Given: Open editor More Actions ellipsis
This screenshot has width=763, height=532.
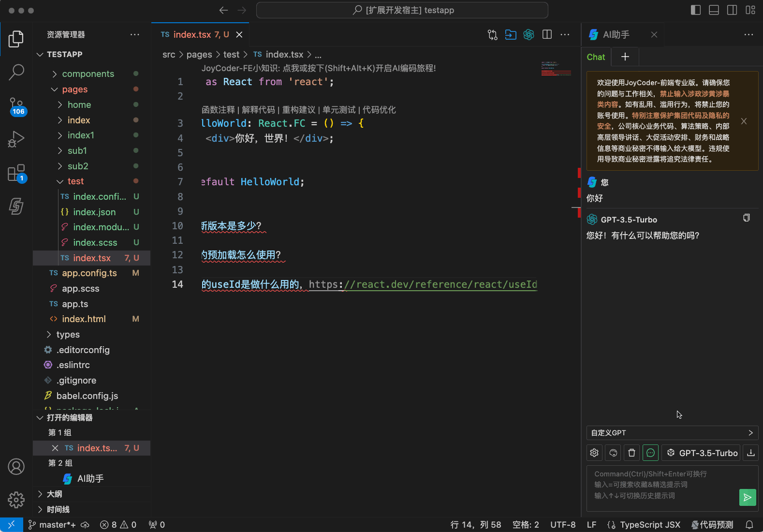Looking at the screenshot, I should click(x=565, y=35).
